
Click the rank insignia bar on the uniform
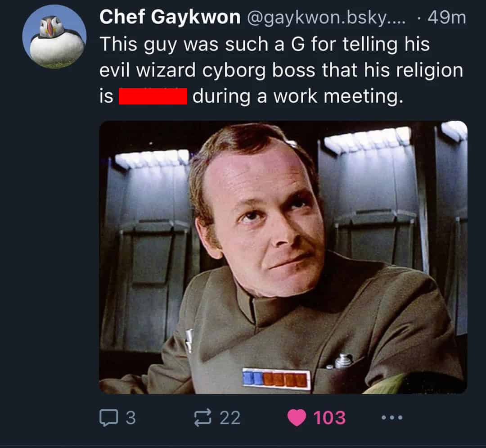[x=276, y=378]
